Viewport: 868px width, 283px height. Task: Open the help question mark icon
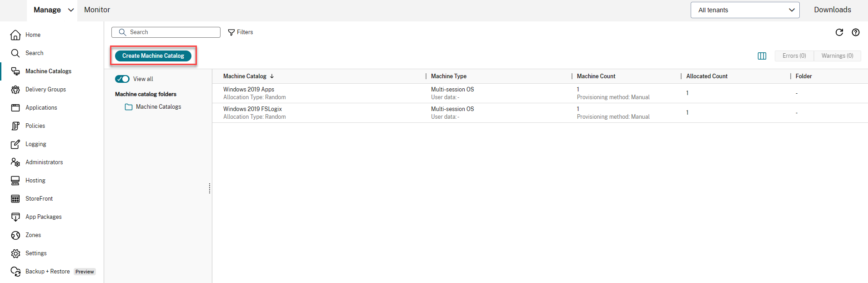click(855, 32)
